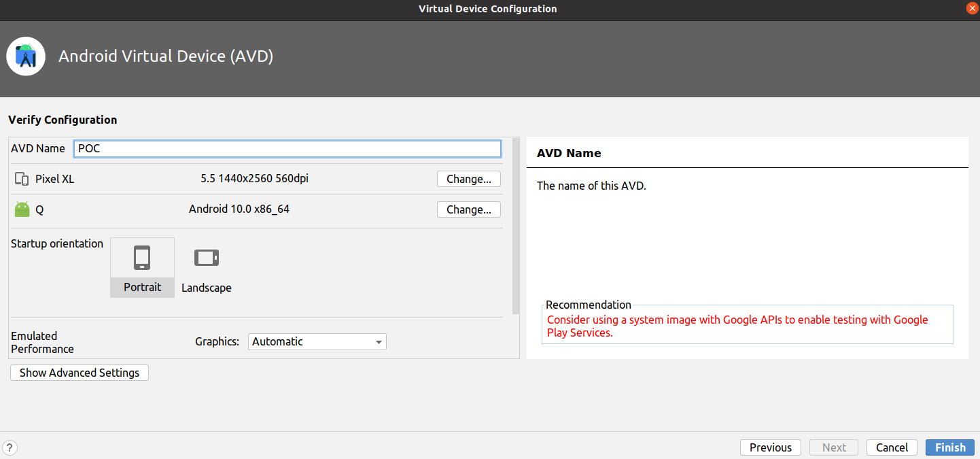
Task: Change the Android 10.0 system image
Action: [x=469, y=209]
